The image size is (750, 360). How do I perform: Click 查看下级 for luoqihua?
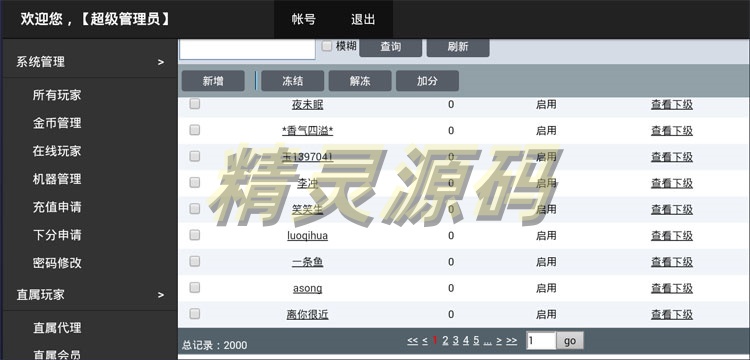[672, 236]
